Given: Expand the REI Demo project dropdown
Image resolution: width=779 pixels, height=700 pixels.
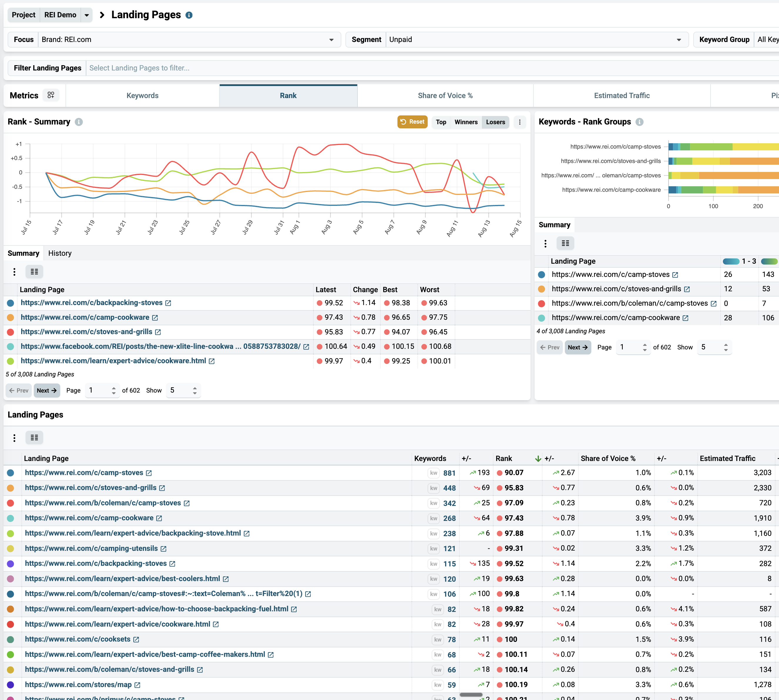Looking at the screenshot, I should point(87,15).
